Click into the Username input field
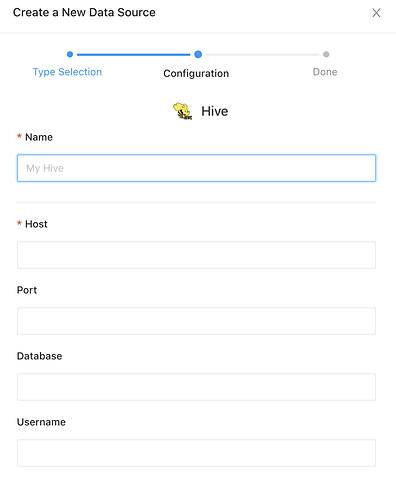This screenshot has width=396, height=500. coord(196,453)
